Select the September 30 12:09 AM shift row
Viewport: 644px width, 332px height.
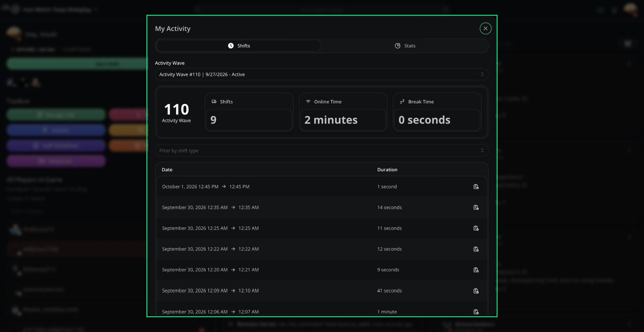pos(321,291)
